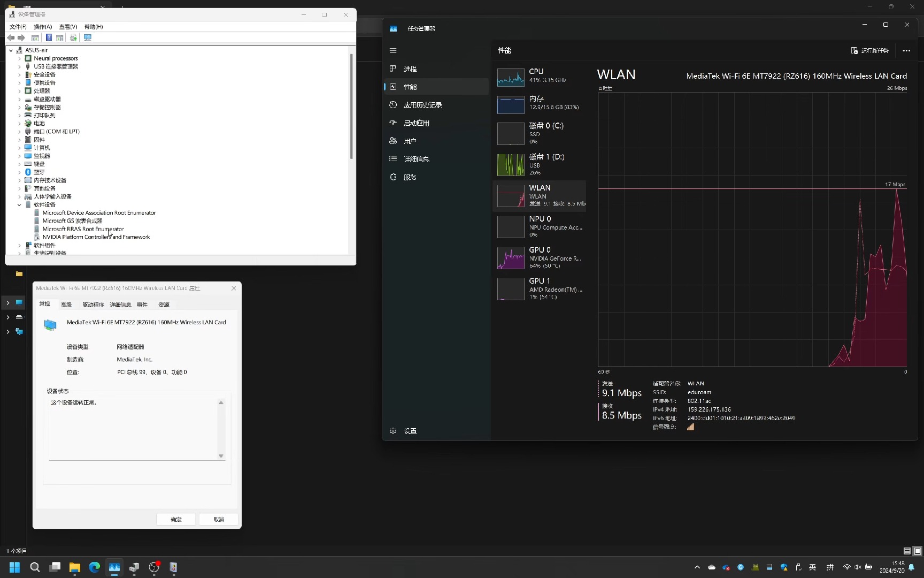Open 进程 page in Task Manager sidebar

point(436,69)
